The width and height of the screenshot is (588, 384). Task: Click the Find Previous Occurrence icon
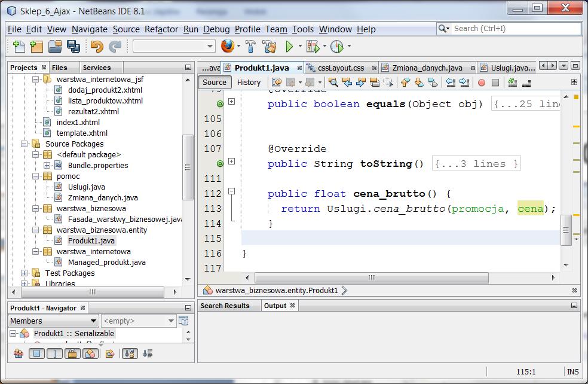(x=347, y=82)
